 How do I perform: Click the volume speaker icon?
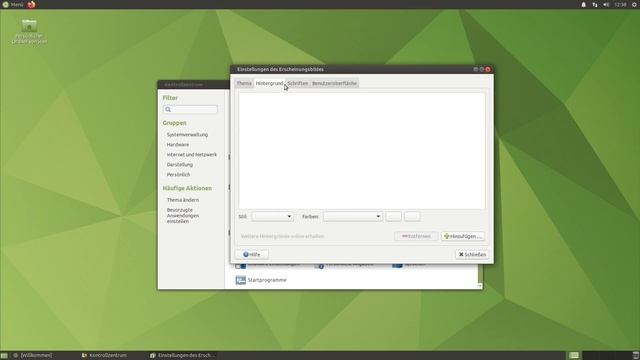[606, 4]
